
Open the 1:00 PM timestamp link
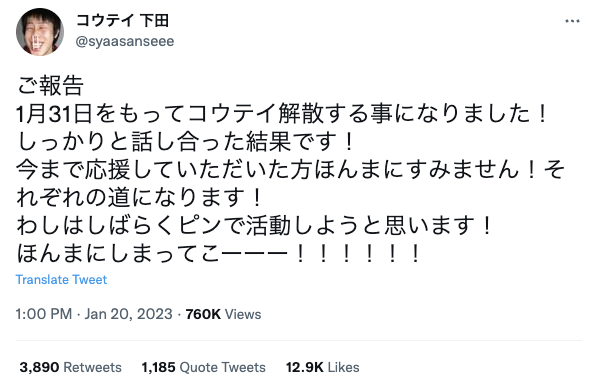point(44,314)
